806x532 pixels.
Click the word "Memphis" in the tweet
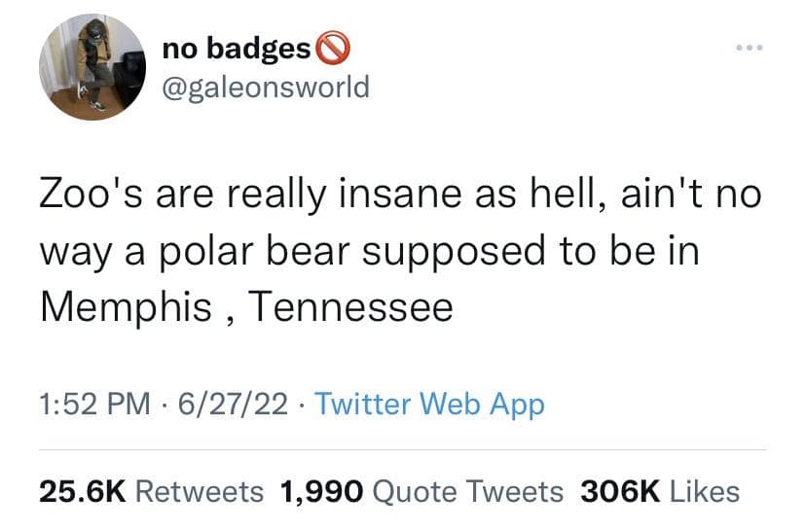(126, 307)
